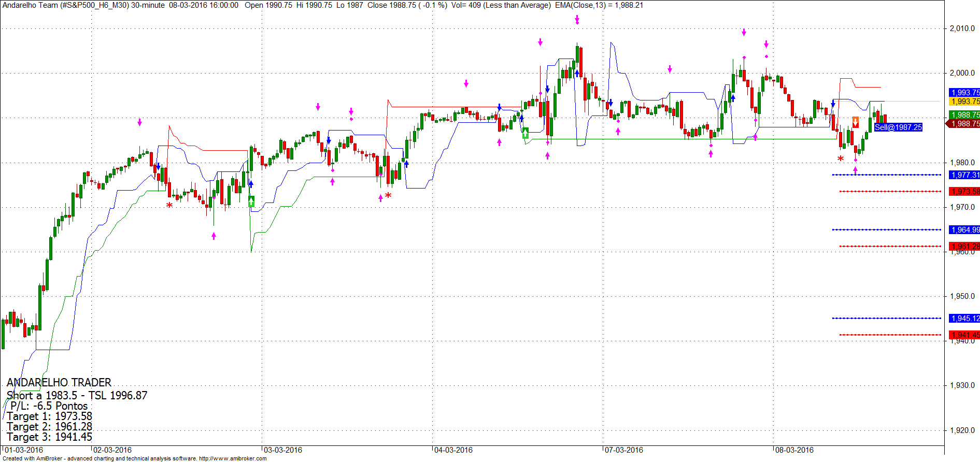This screenshot has width=980, height=462.
Task: Click the green buy arrow in 02-03-2016 session
Action: point(251,201)
